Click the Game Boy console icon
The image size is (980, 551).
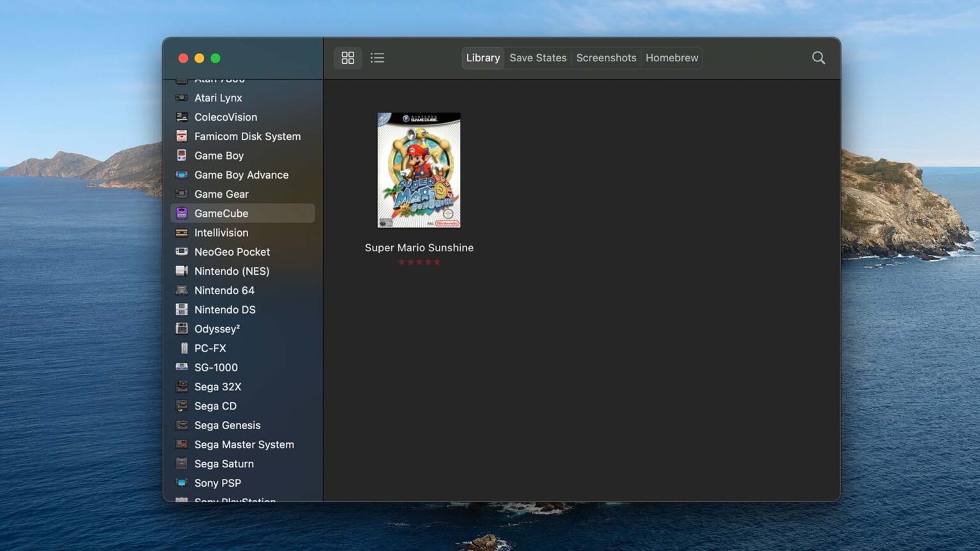point(182,156)
